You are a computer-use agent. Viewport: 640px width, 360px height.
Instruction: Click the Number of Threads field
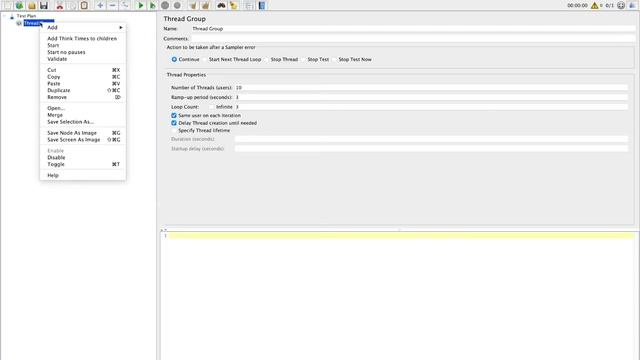point(431,88)
